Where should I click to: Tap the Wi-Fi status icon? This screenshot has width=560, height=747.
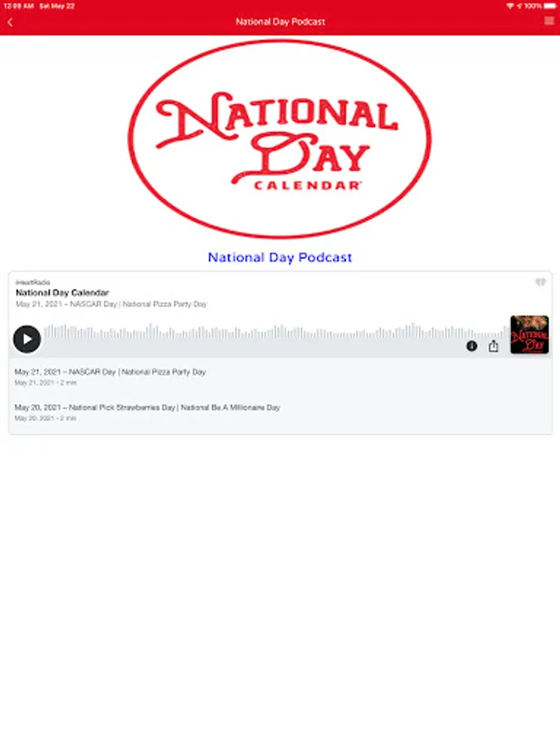click(510, 6)
